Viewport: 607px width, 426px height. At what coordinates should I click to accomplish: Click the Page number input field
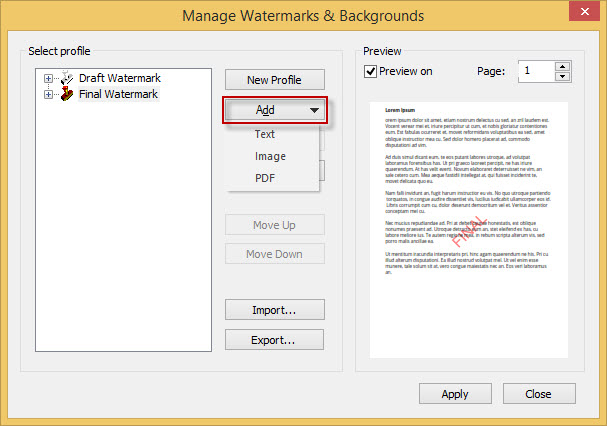537,71
